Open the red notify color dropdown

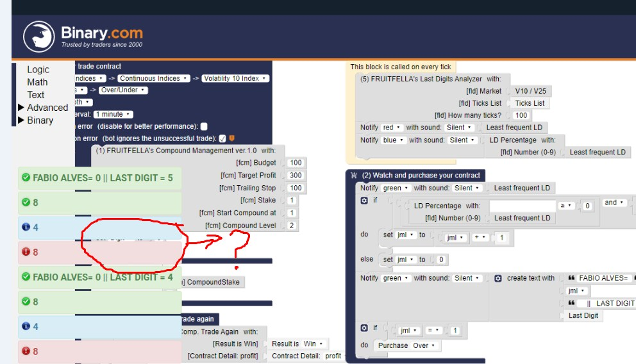392,128
